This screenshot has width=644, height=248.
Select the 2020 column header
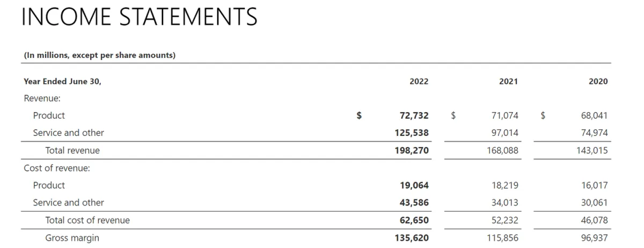598,82
